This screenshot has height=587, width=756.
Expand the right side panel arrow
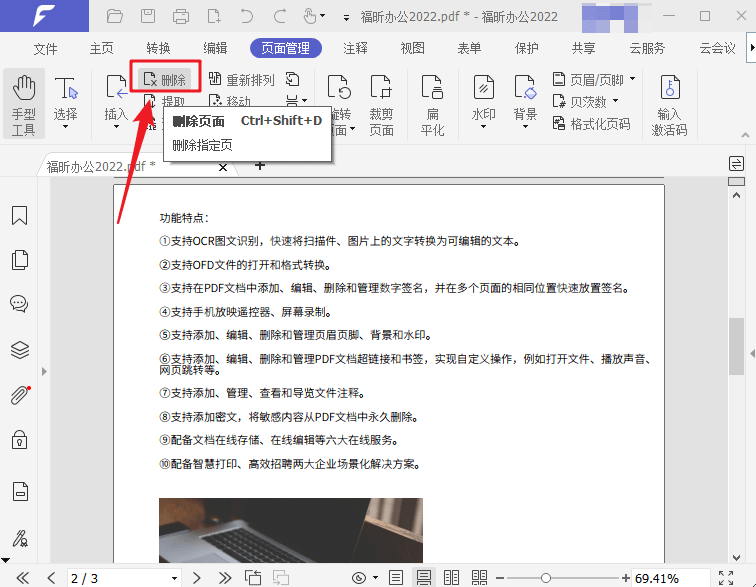752,354
